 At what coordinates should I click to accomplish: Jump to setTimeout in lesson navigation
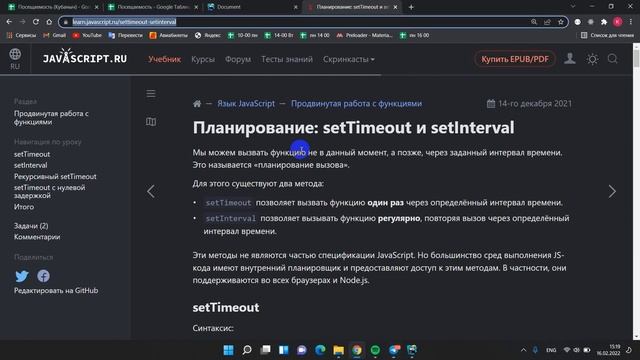pyautogui.click(x=32, y=154)
